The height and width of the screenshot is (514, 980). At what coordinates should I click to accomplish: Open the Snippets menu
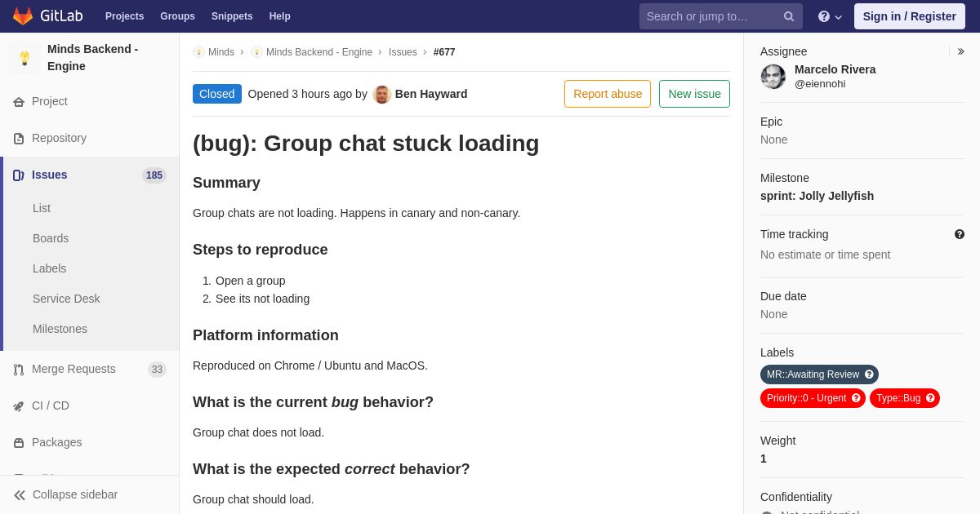232,16
